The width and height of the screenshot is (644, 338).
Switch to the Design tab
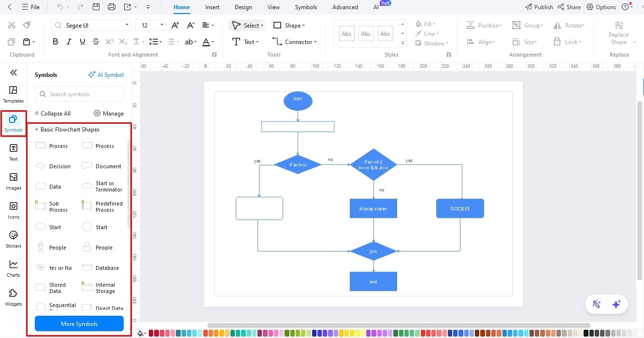pos(243,7)
